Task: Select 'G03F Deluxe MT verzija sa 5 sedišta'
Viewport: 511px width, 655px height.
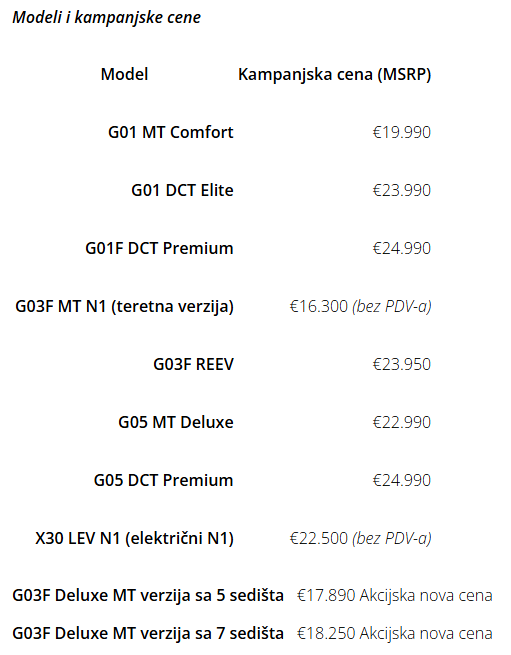Action: pyautogui.click(x=148, y=595)
